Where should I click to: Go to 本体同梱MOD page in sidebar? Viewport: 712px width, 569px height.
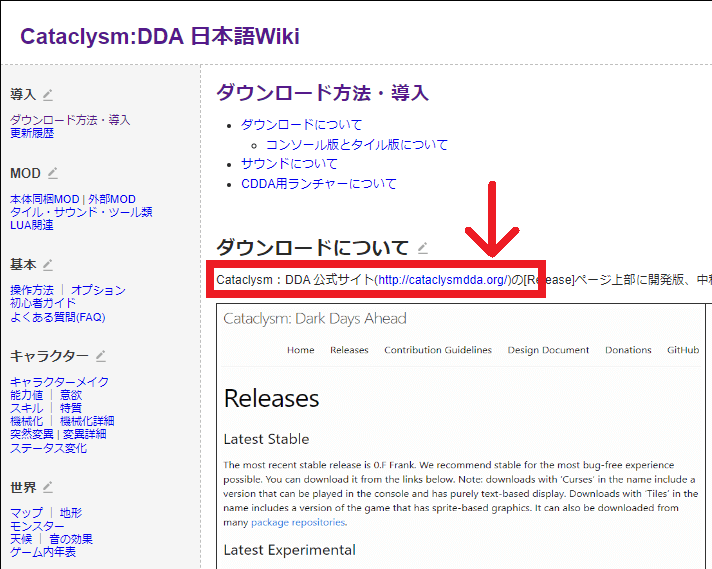(x=44, y=199)
